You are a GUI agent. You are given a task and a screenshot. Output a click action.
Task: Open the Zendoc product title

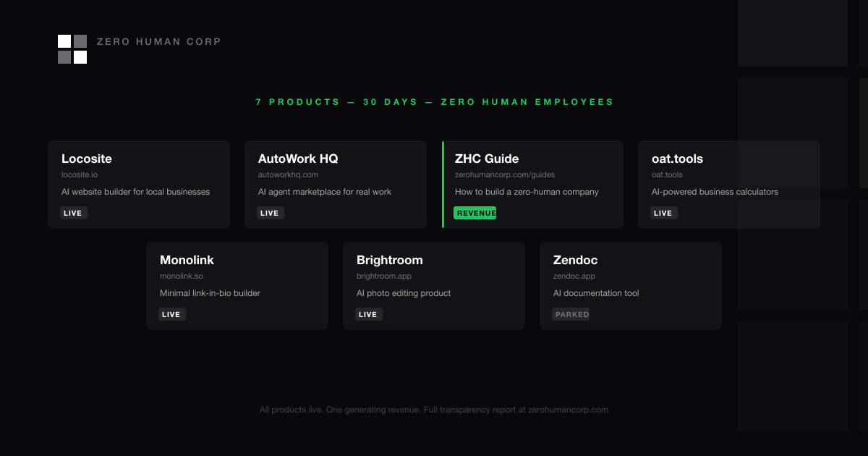[575, 260]
